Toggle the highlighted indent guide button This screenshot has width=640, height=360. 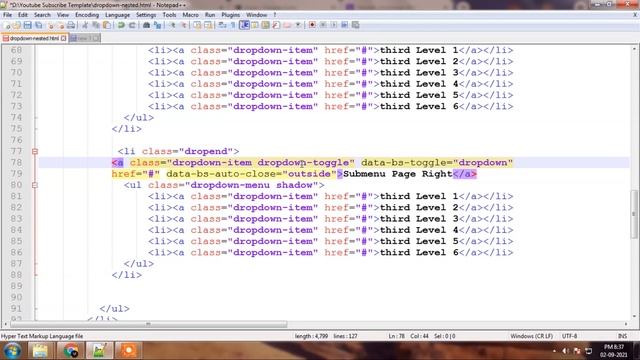tap(245, 25)
